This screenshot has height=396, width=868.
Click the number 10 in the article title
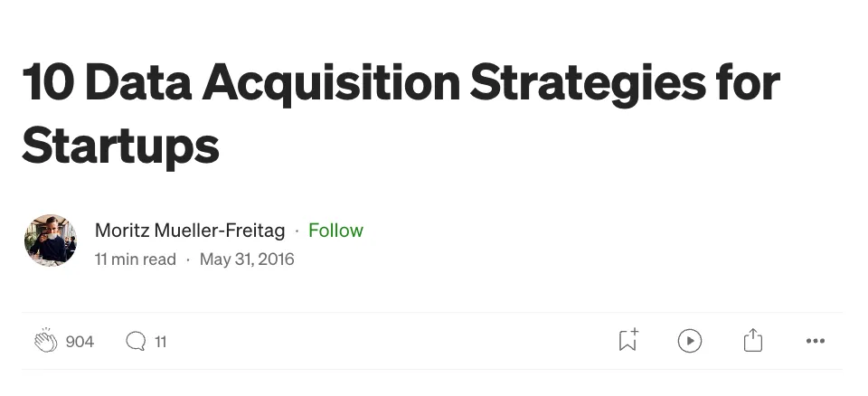pyautogui.click(x=48, y=81)
